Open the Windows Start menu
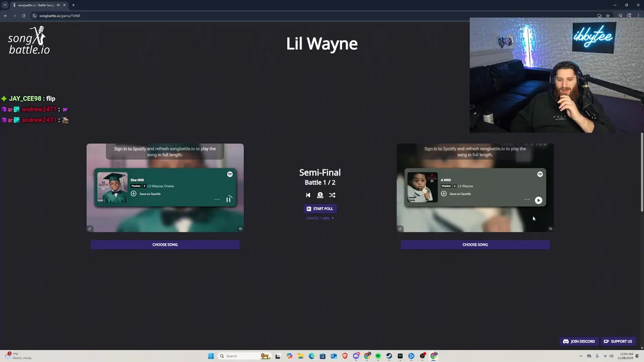 tap(211, 356)
